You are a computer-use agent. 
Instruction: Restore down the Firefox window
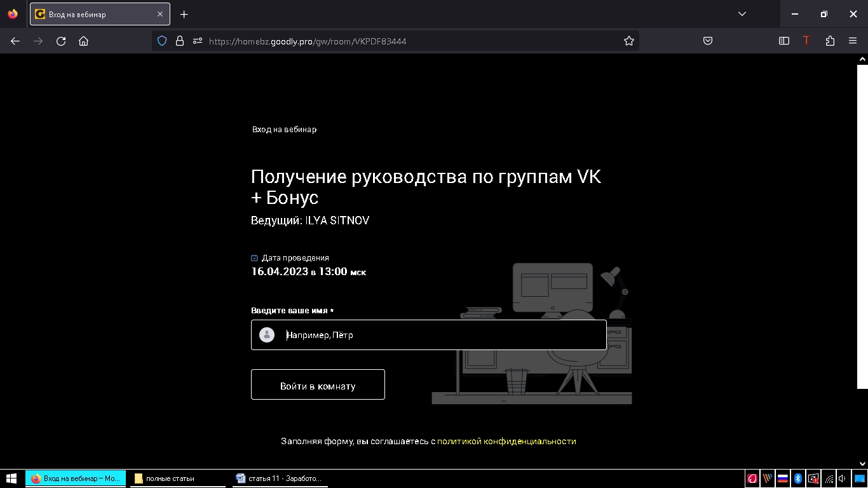point(824,14)
